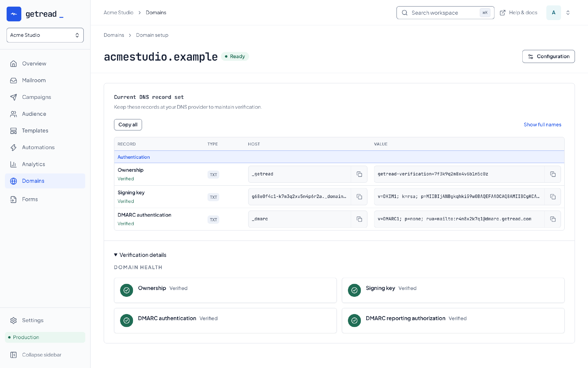Open Analytics page
This screenshot has height=368, width=588.
point(45,164)
